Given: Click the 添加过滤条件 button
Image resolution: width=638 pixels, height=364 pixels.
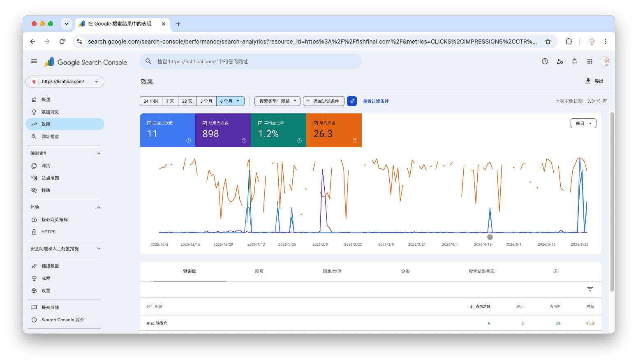Looking at the screenshot, I should point(324,101).
